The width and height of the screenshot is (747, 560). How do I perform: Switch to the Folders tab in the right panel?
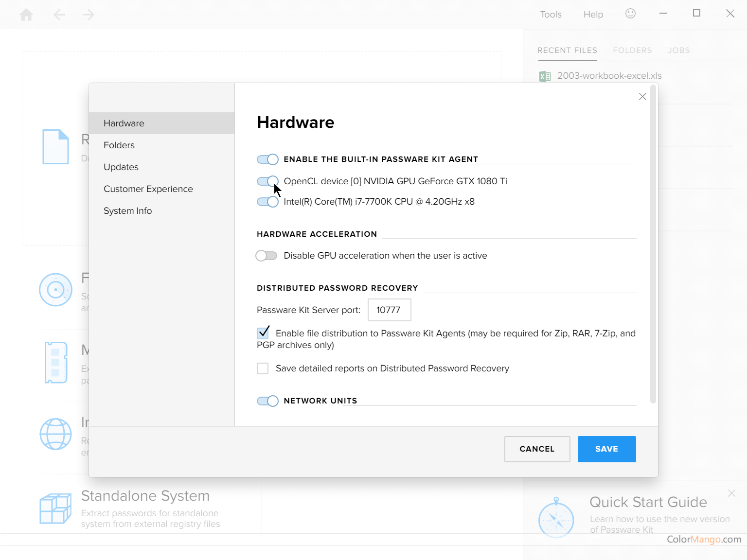click(x=632, y=51)
